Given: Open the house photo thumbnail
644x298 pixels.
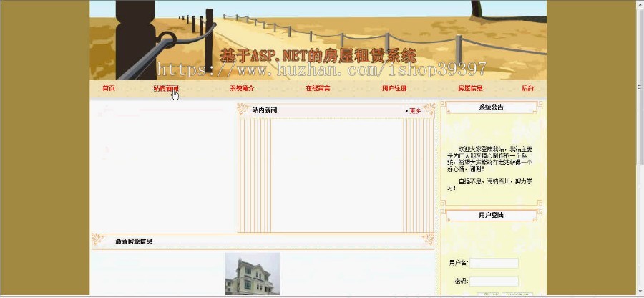Looking at the screenshot, I should tap(253, 274).
